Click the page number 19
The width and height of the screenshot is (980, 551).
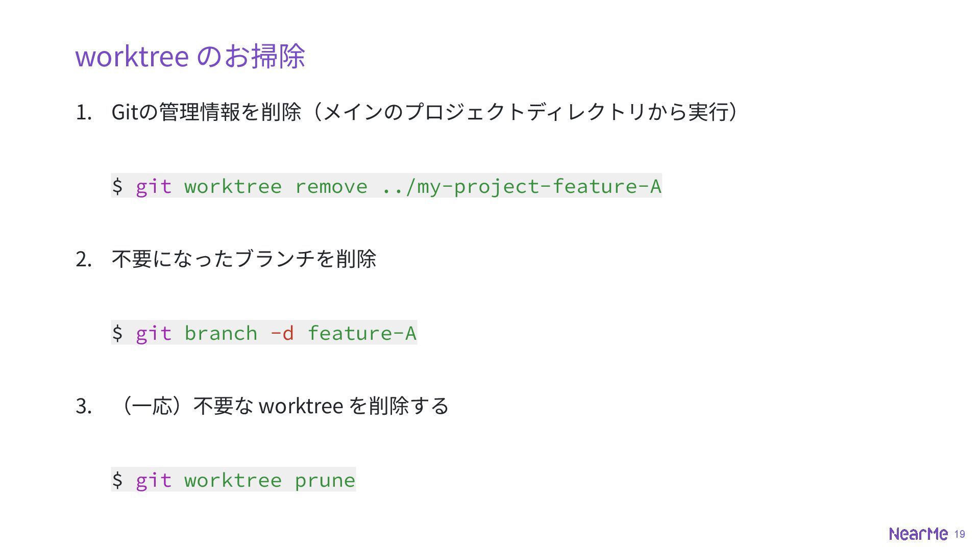click(960, 534)
